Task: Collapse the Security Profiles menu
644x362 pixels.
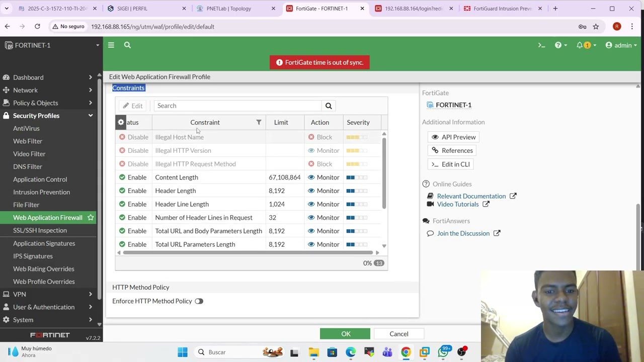Action: pos(48,116)
